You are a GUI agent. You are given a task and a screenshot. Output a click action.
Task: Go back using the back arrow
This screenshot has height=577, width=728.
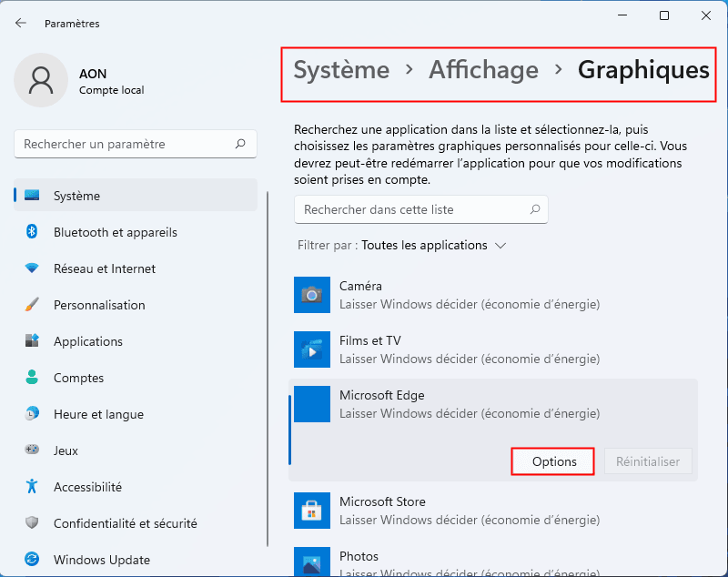pyautogui.click(x=21, y=23)
